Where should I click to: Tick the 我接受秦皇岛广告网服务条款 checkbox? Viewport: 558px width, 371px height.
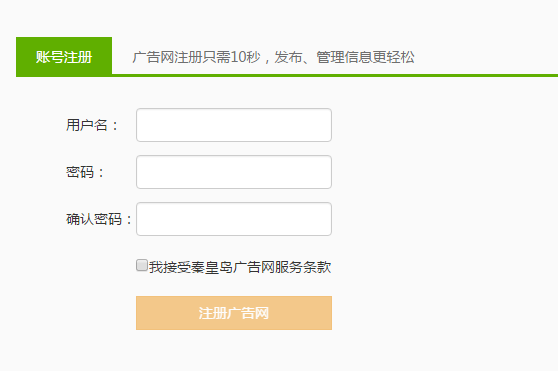coord(142,265)
